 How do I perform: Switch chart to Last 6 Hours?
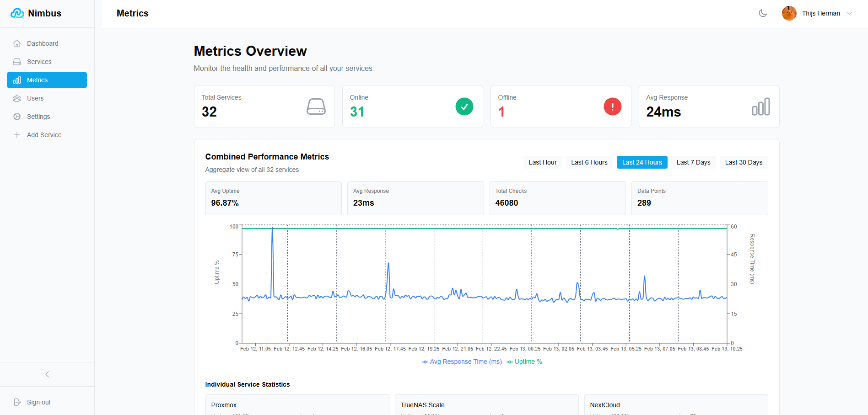point(589,162)
